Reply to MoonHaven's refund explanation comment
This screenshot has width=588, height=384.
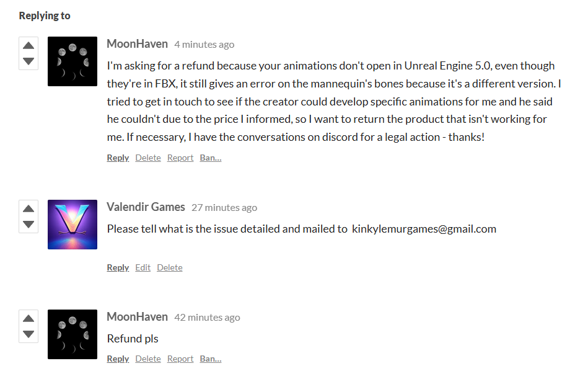118,158
